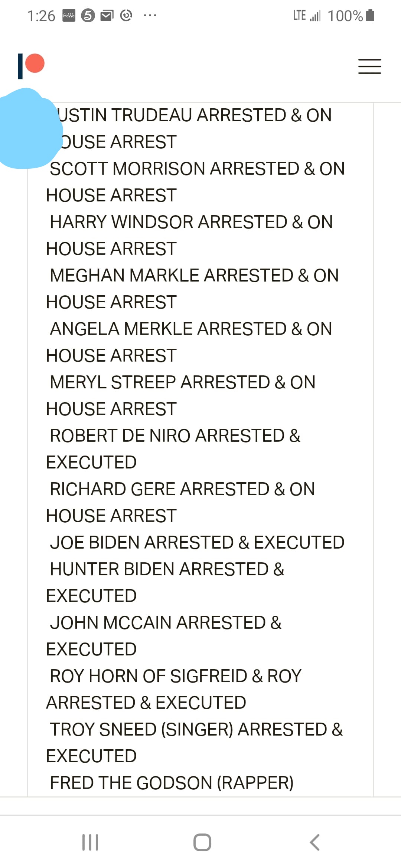Image resolution: width=401 pixels, height=868 pixels.
Task: Tap the LTE network indicator
Action: (x=299, y=16)
